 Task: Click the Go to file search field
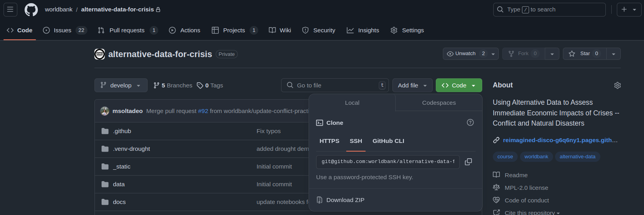[335, 85]
